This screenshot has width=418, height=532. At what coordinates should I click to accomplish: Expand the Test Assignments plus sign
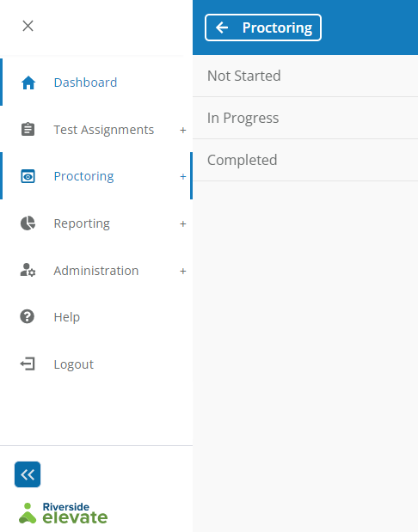[x=183, y=130]
